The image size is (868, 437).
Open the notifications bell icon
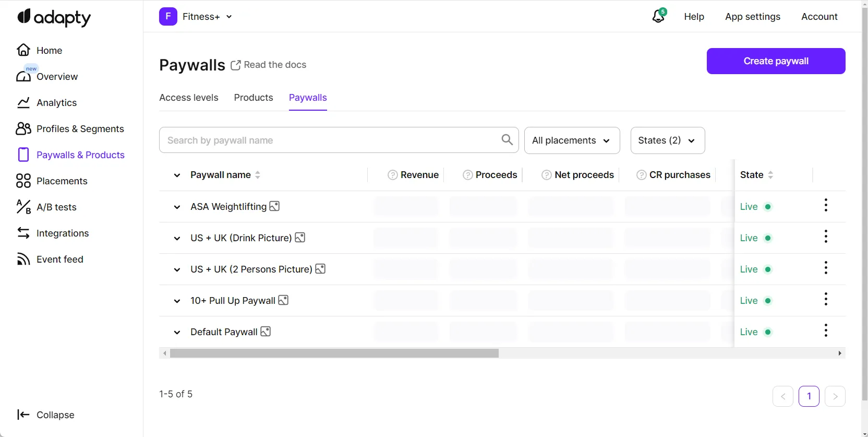coord(658,17)
